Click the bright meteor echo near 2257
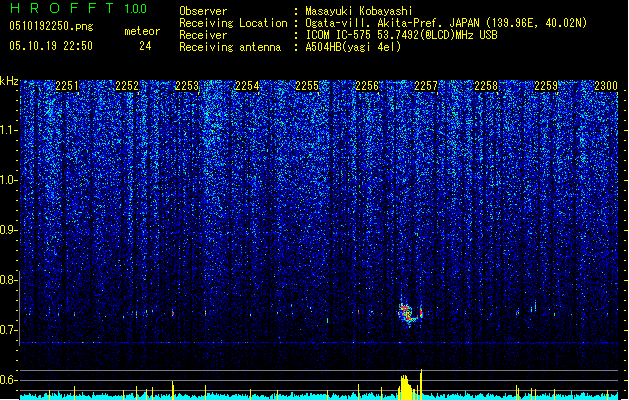Image resolution: width=629 pixels, height=400 pixels. (410, 312)
